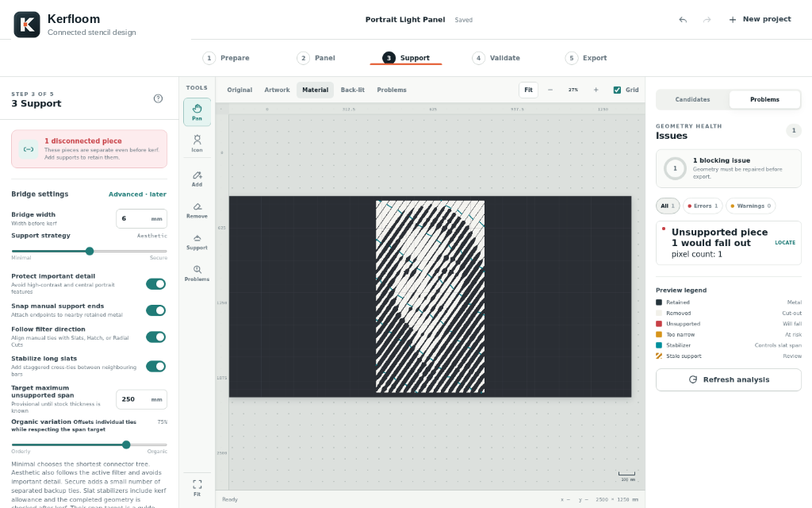The image size is (812, 508).
Task: Click the redo arrow icon
Action: click(707, 20)
